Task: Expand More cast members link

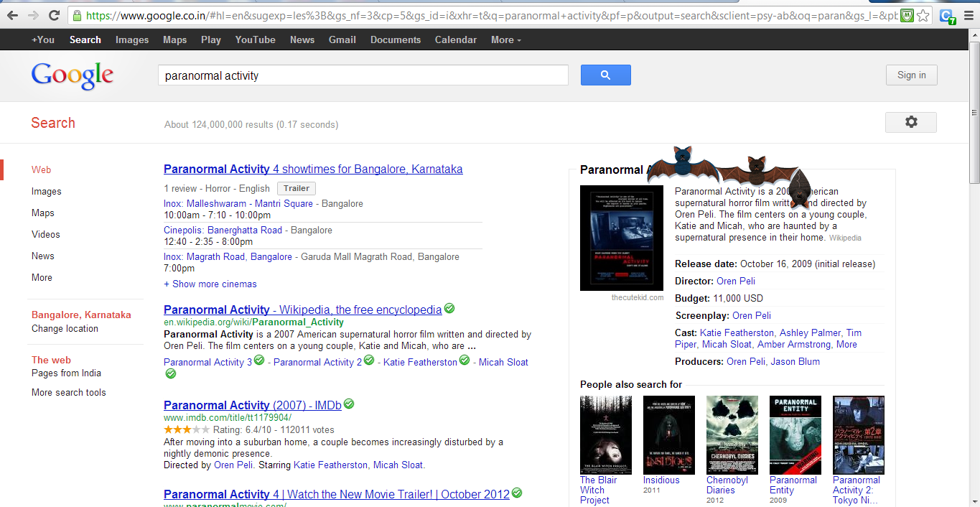Action: [x=846, y=344]
